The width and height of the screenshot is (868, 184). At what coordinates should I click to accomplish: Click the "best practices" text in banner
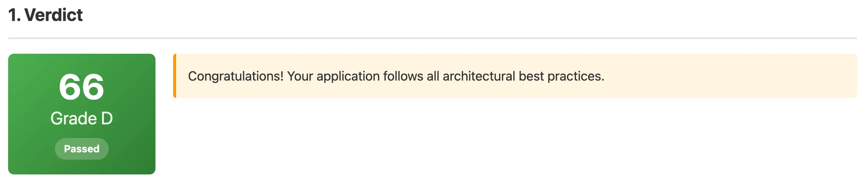tap(561, 76)
